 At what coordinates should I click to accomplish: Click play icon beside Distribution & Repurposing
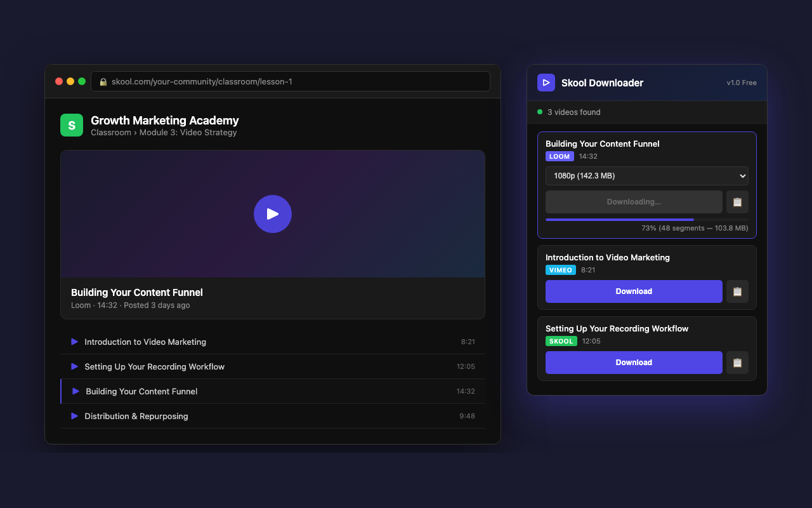(74, 416)
